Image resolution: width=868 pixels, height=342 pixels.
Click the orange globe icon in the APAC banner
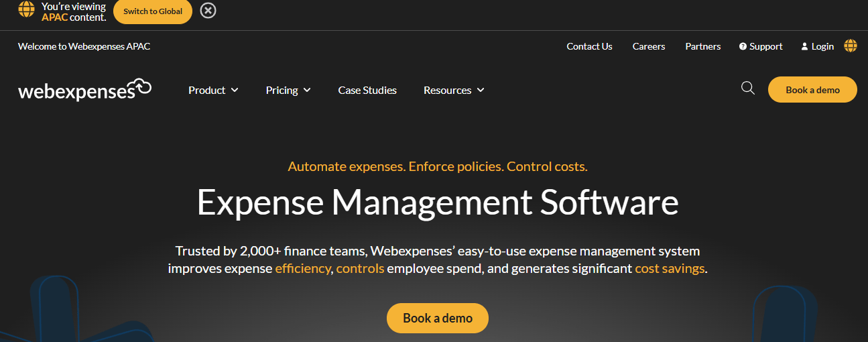[26, 9]
